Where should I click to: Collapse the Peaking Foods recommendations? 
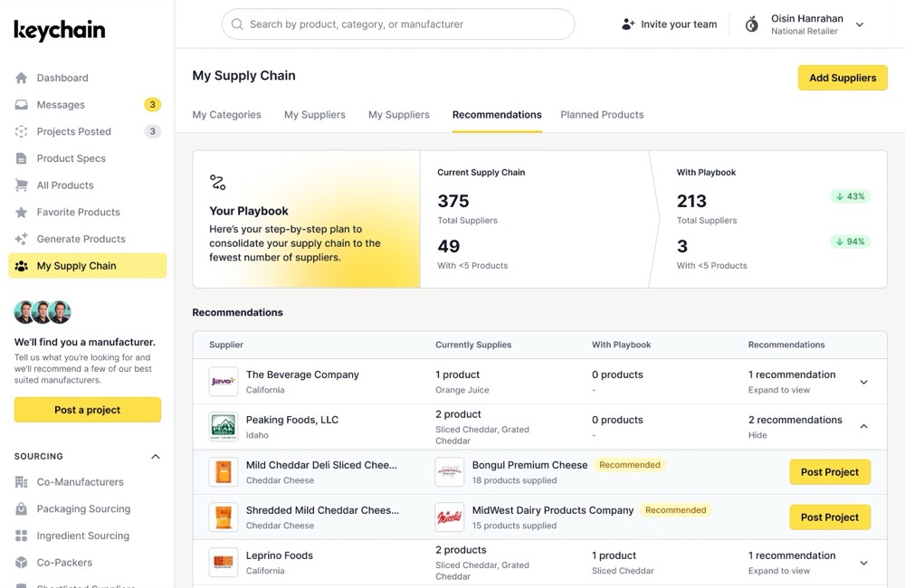863,426
